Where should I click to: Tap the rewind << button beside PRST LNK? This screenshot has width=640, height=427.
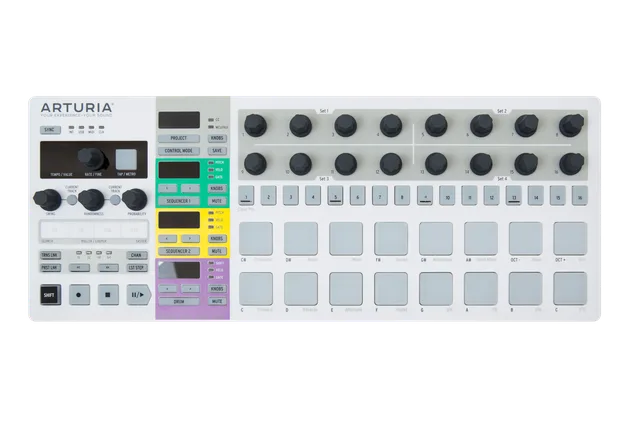[79, 268]
